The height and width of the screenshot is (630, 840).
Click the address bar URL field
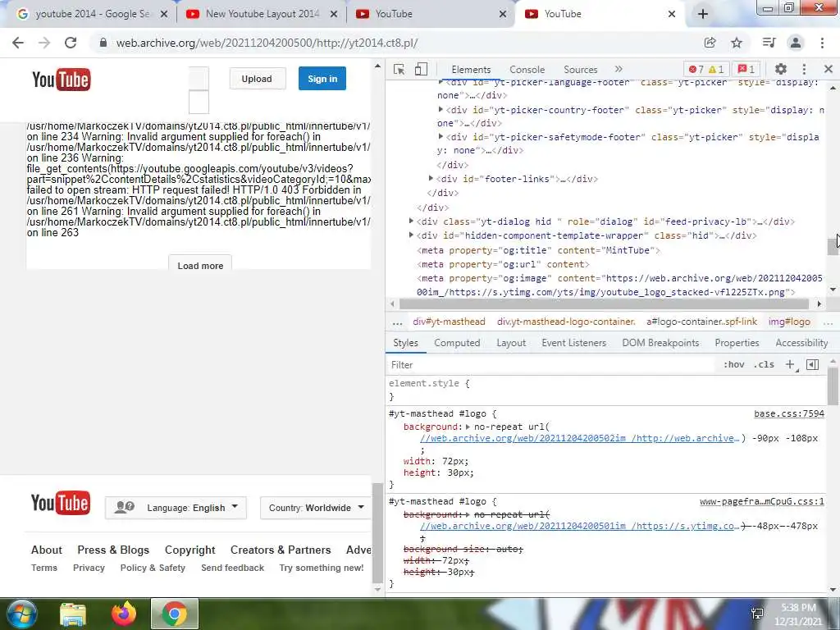click(396, 43)
